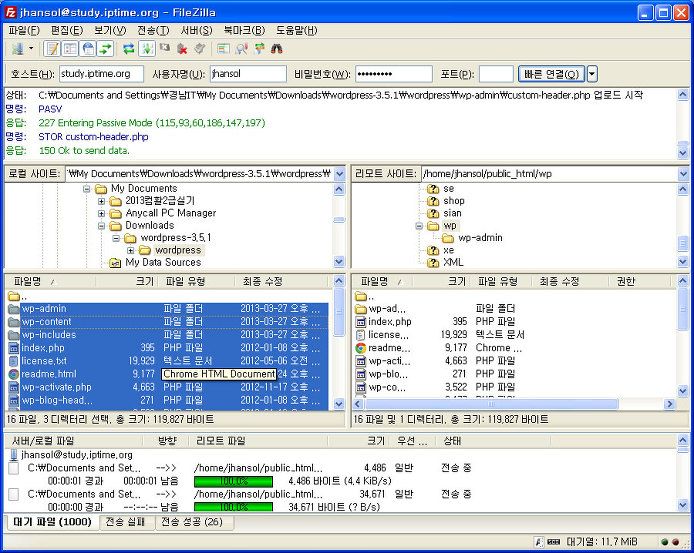Collapse the wordpress-3.5.1 tree node
Image resolution: width=694 pixels, height=553 pixels.
(x=116, y=238)
